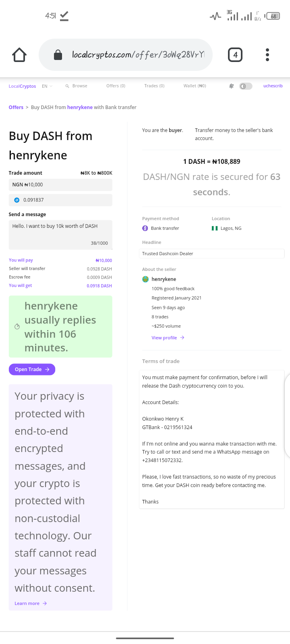Click the DASH coin icon in amount field

[x=17, y=200]
